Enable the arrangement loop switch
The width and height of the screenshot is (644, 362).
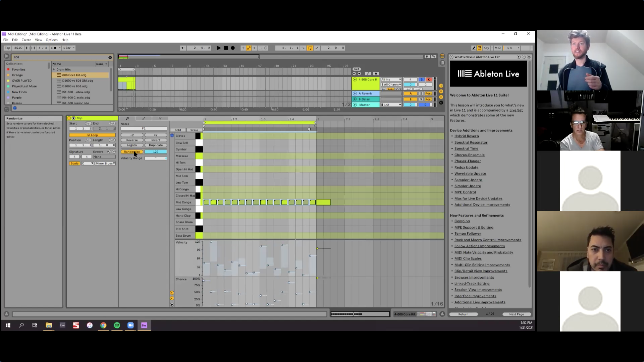(x=310, y=48)
